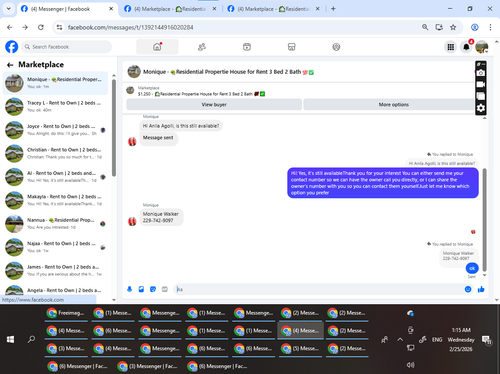Click the blue 'ok' sent message bubble

click(472, 268)
